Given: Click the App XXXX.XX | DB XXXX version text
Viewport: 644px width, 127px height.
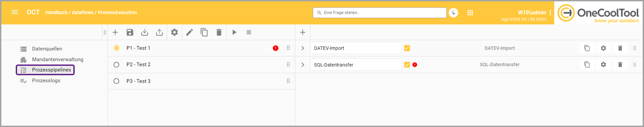Looking at the screenshot, I should point(524,19).
